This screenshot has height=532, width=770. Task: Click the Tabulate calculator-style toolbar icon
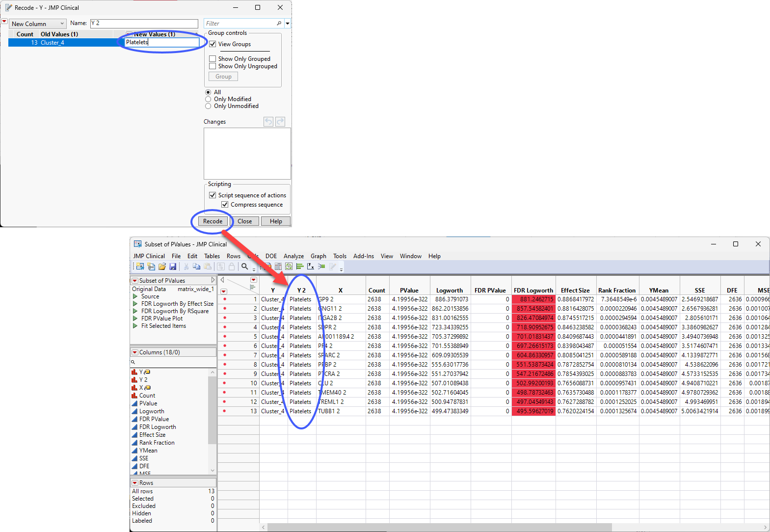tap(278, 266)
